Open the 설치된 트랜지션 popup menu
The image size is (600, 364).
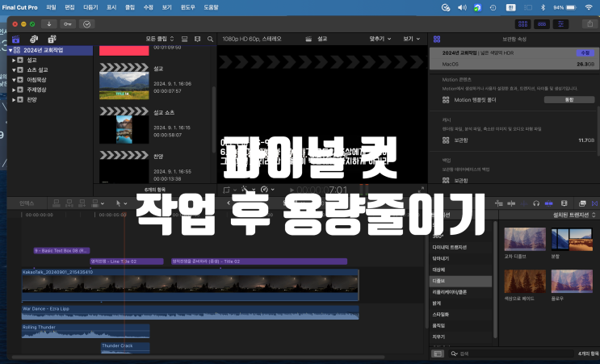coord(574,215)
